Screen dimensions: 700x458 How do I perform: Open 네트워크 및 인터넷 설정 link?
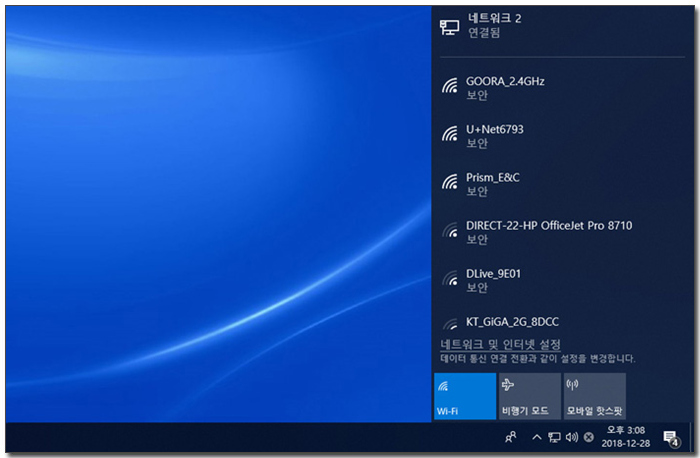[x=500, y=345]
